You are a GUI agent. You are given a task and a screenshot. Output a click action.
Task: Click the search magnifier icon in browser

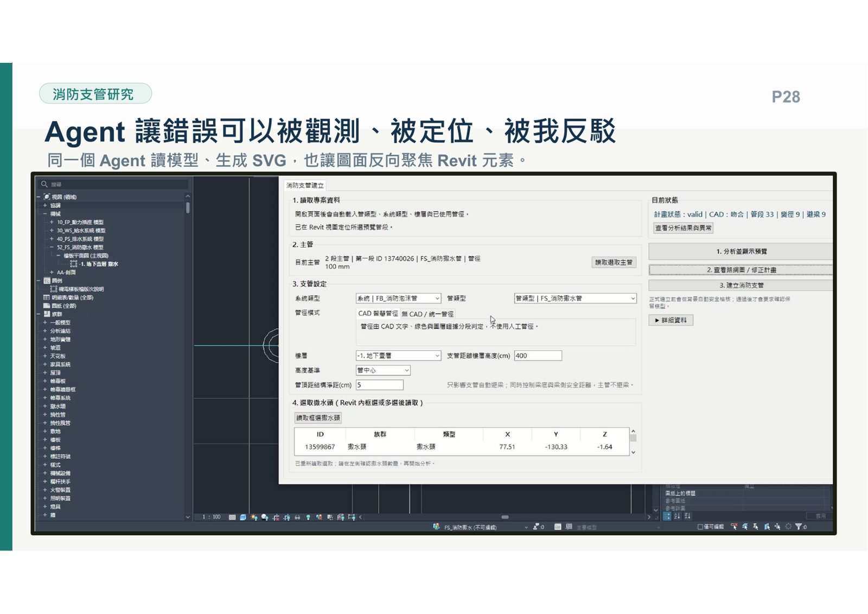pos(44,184)
